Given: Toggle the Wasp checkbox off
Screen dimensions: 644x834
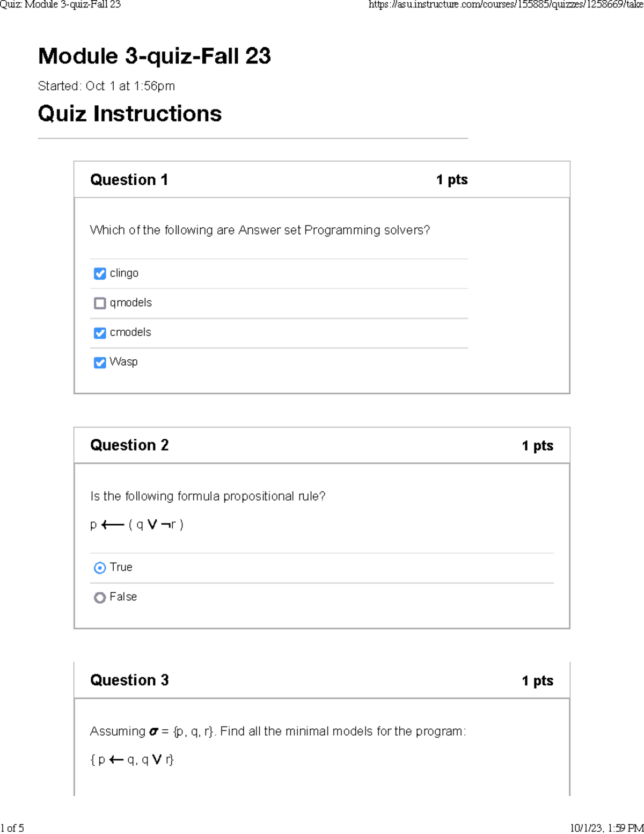Looking at the screenshot, I should coord(100,362).
